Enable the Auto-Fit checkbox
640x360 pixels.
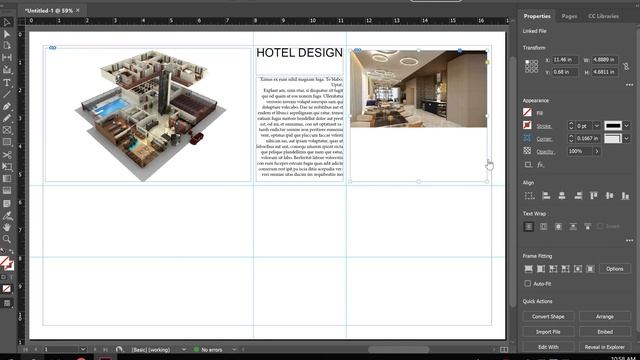point(527,283)
